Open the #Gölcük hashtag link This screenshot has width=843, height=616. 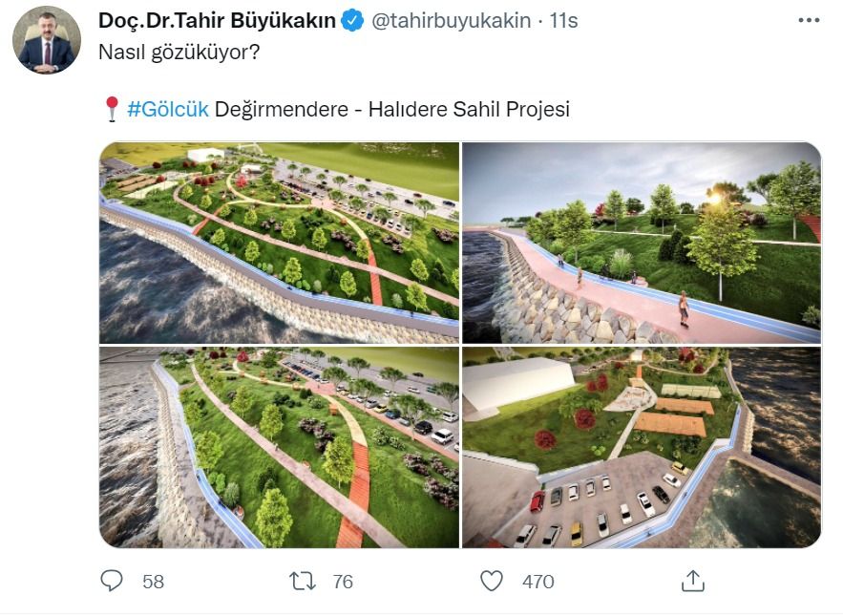click(168, 109)
